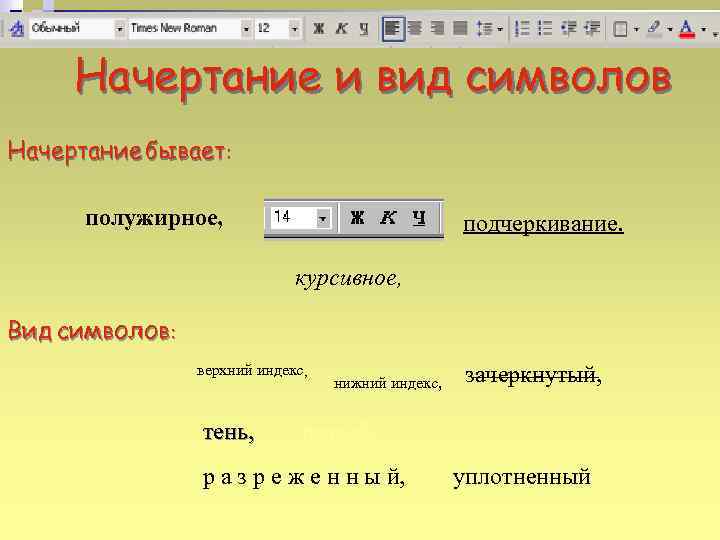The width and height of the screenshot is (720, 540).
Task: Expand the font color dropdown arrow
Action: (x=703, y=29)
